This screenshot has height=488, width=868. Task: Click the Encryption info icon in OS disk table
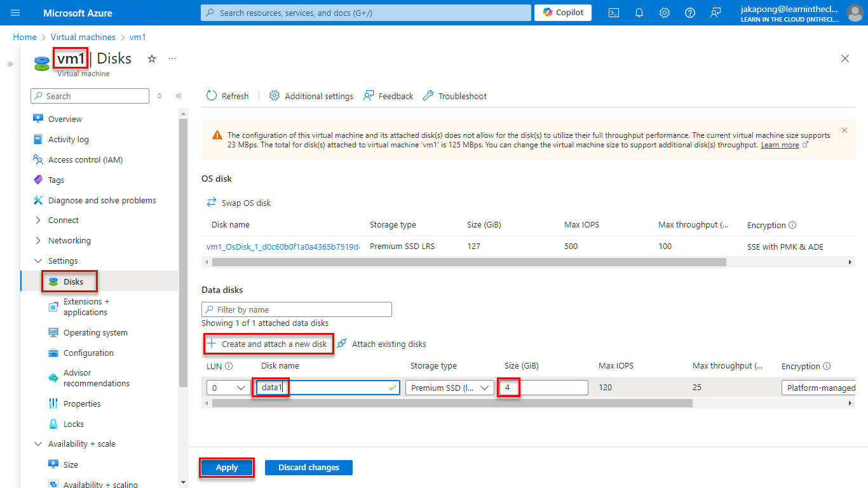click(x=792, y=225)
